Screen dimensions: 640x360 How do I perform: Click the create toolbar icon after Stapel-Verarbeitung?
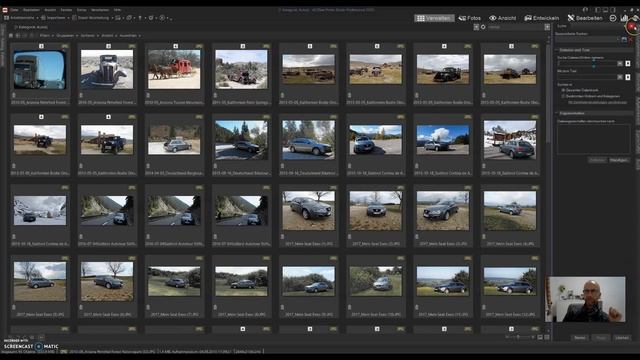[118, 18]
